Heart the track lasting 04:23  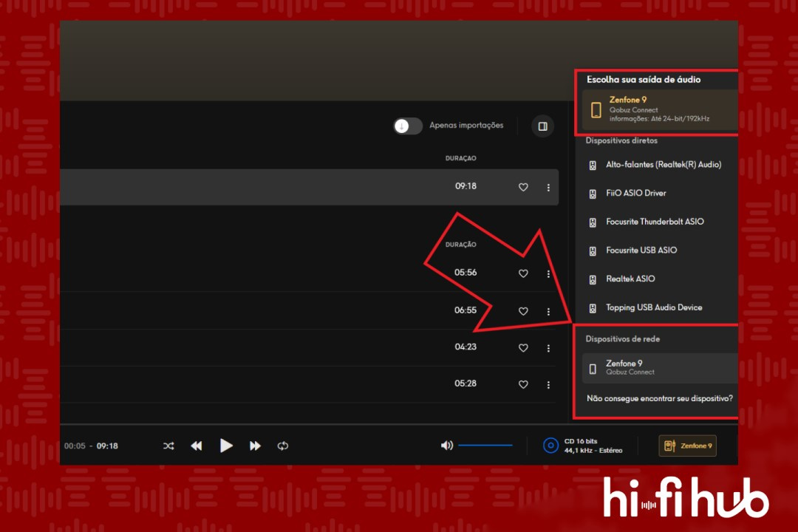523,348
